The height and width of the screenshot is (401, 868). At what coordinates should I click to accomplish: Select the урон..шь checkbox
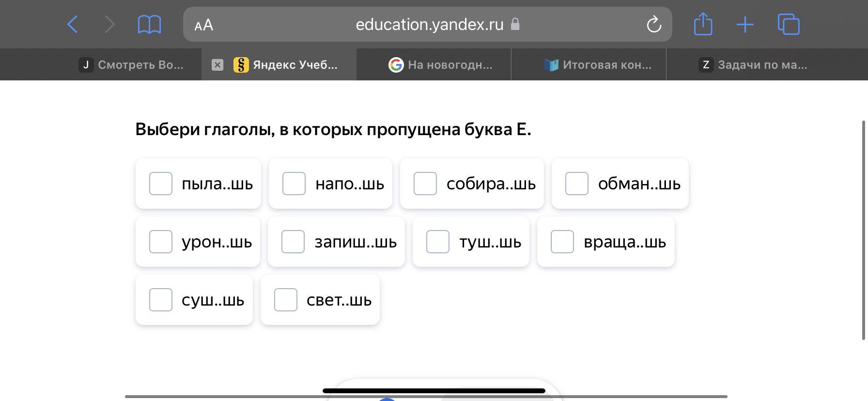tap(161, 242)
